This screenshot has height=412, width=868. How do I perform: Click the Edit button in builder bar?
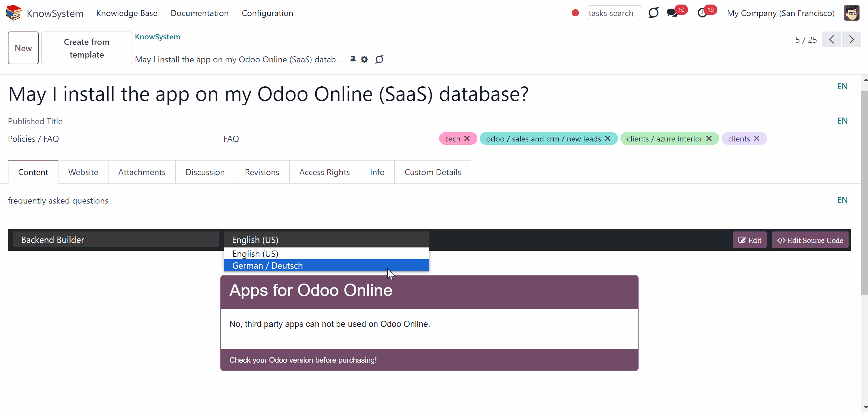[749, 240]
